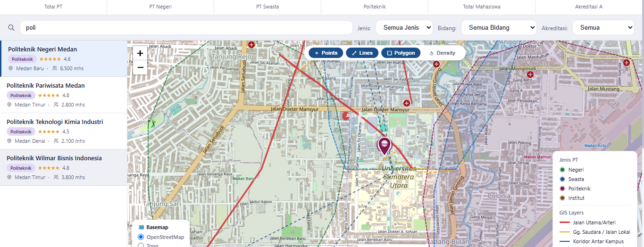Screen dimensions: 644x247
Task: Click red Jalan Utama/Arteri legend line
Action: point(564,222)
